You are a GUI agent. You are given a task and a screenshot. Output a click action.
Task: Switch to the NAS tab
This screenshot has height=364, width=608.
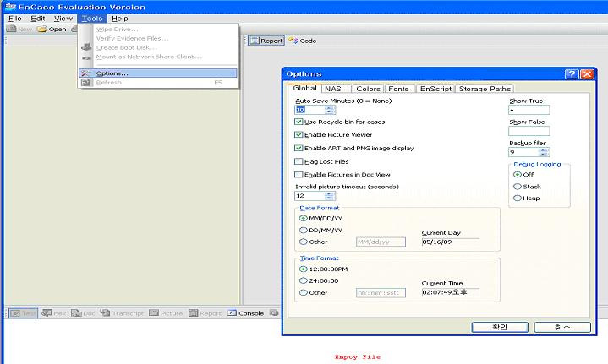pos(336,89)
